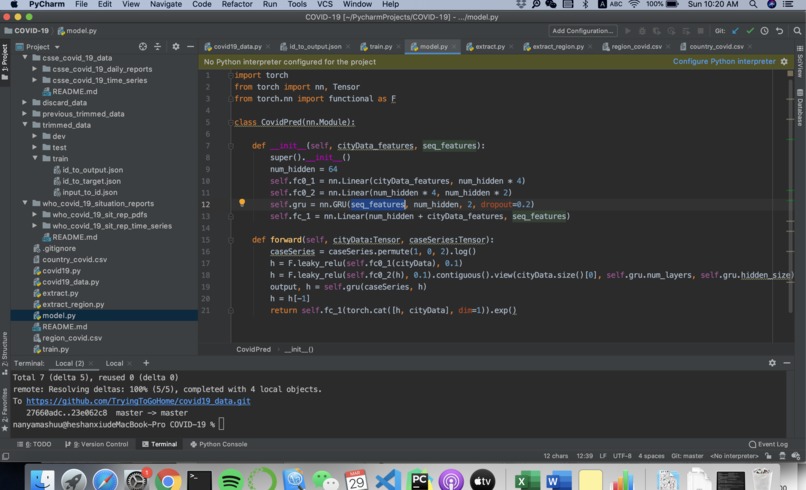
Task: Toggle the Terminal tool window button
Action: tap(159, 444)
